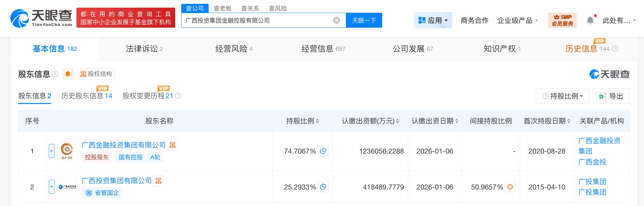The image size is (644, 206).
Task: Click the notification bell in the top bar
Action: pos(590,20)
